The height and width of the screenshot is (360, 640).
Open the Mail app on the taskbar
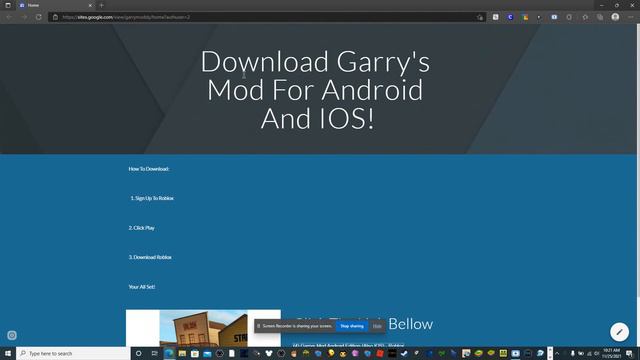pyautogui.click(x=207, y=353)
